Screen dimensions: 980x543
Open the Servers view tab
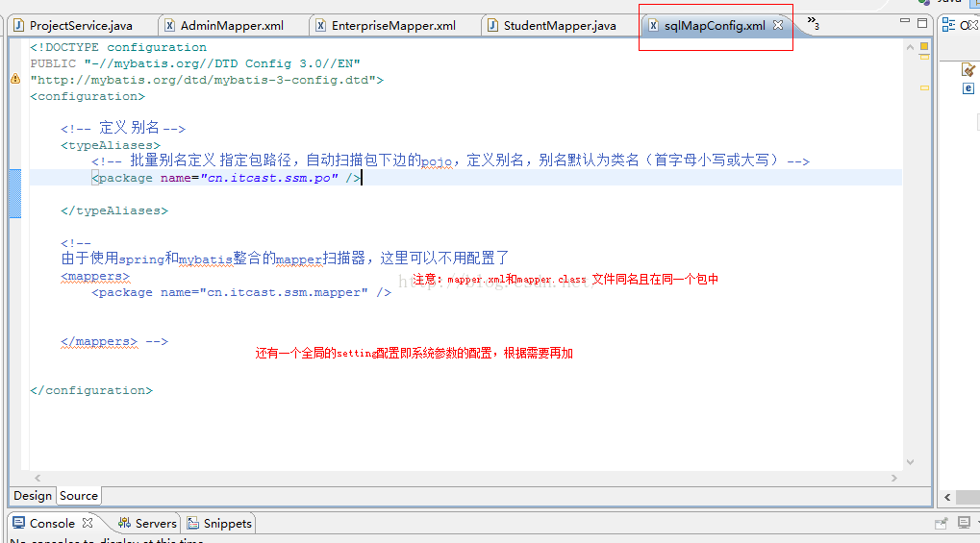tap(148, 523)
